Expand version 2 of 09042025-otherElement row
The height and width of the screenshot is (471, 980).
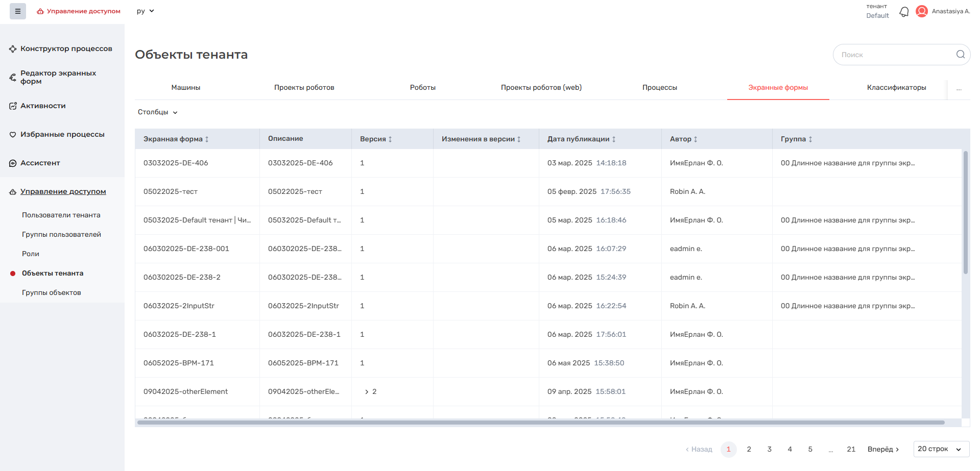point(367,392)
